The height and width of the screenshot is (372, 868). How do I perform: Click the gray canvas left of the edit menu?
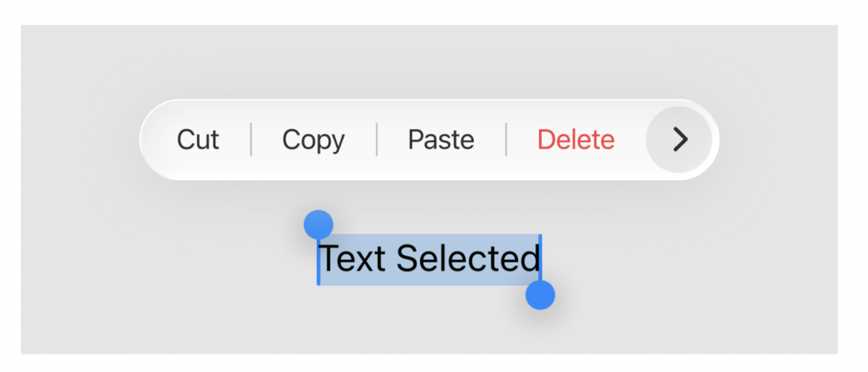pyautogui.click(x=78, y=140)
